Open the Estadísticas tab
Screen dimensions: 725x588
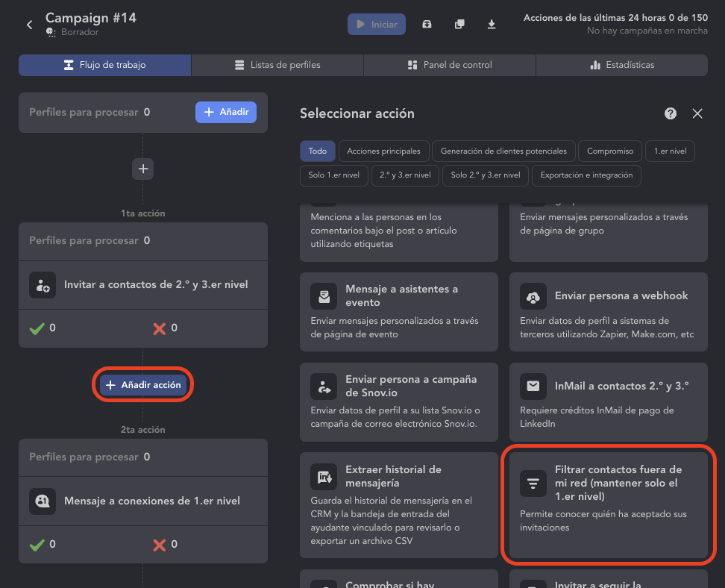pyautogui.click(x=621, y=65)
